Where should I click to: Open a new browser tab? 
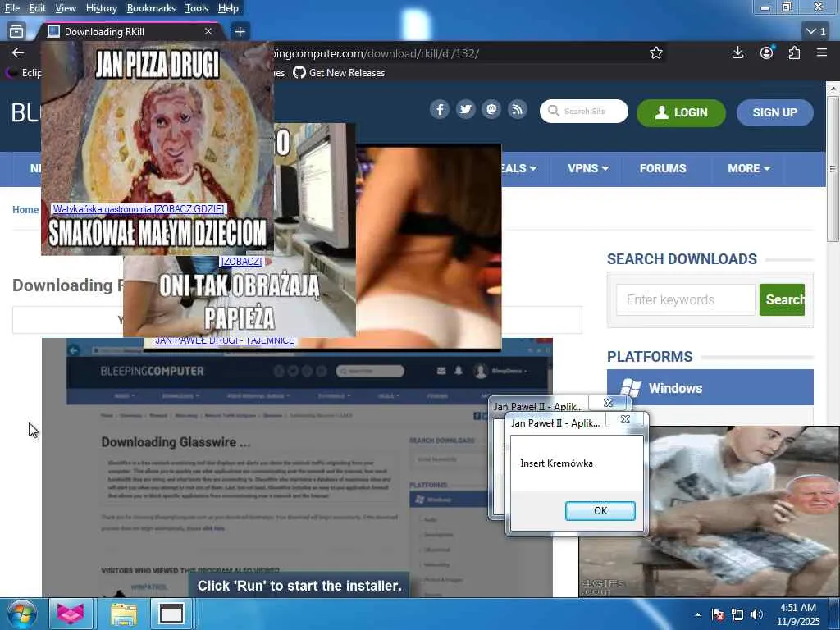pos(240,32)
